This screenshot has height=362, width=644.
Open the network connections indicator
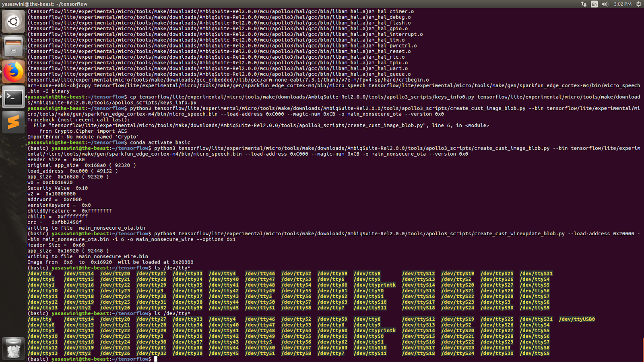pyautogui.click(x=584, y=4)
